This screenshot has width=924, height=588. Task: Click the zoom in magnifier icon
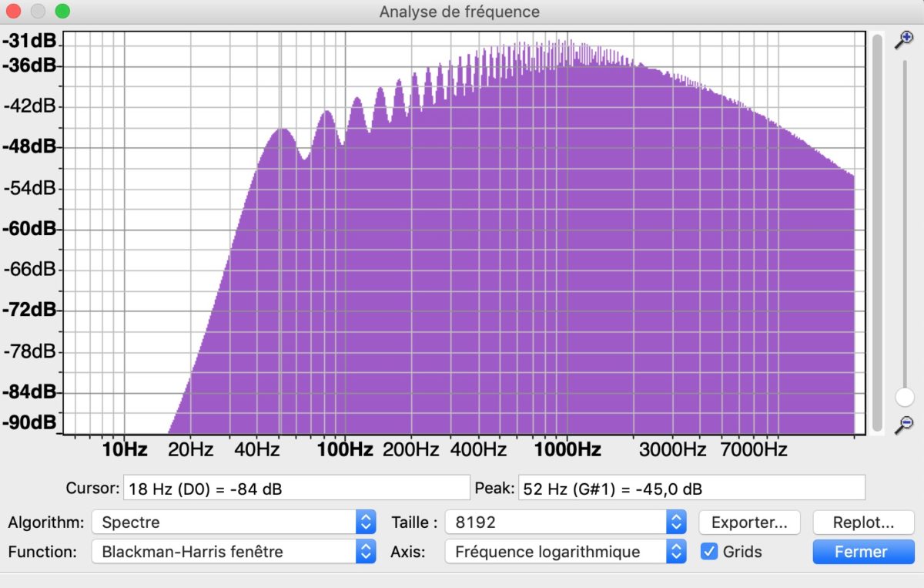904,41
